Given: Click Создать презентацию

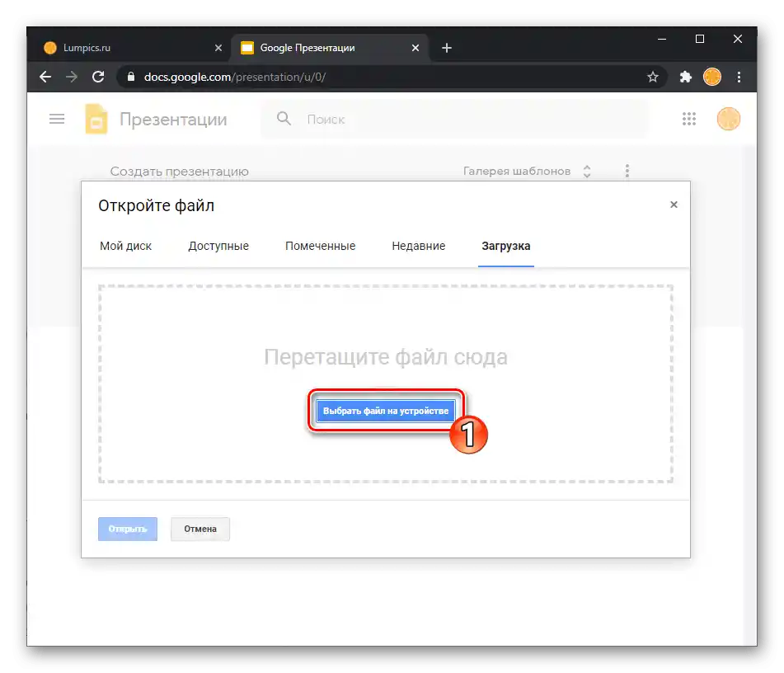Looking at the screenshot, I should point(179,171).
